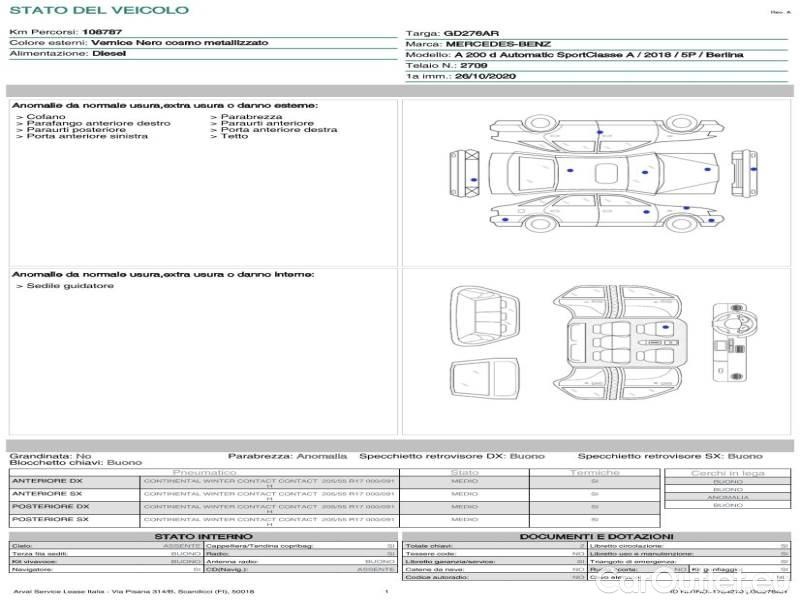
Task: Click the DOCUMENTI E DOTAZIONI header
Action: click(596, 536)
